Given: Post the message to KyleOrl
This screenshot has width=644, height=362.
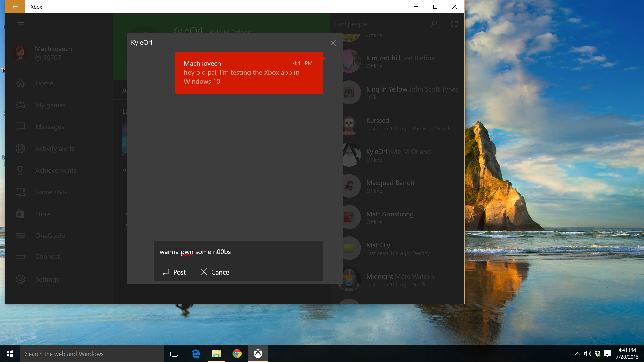Looking at the screenshot, I should click(174, 272).
